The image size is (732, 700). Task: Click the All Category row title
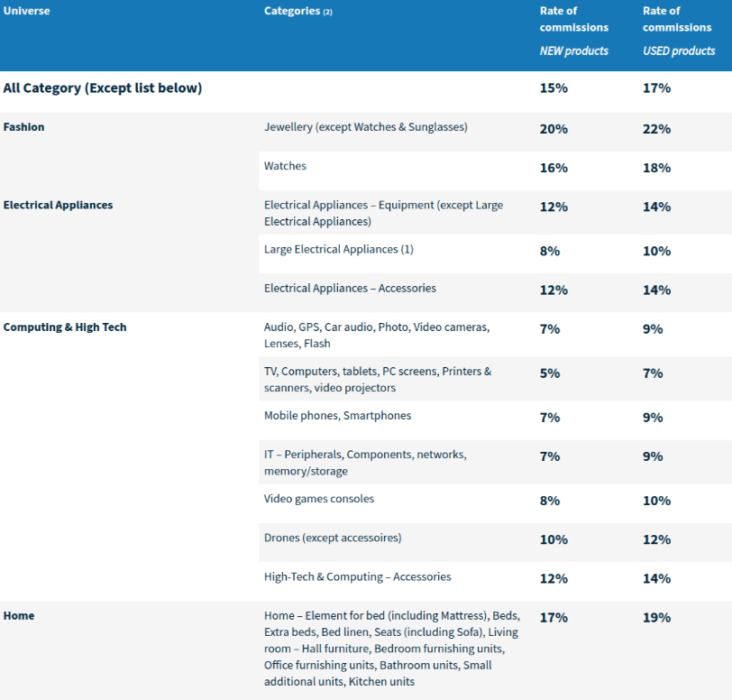(103, 87)
